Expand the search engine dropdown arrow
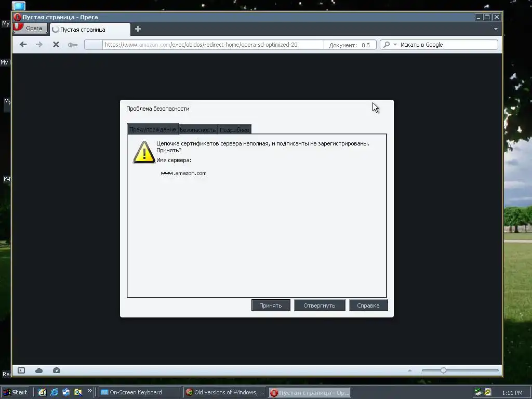The height and width of the screenshot is (399, 532). tap(395, 45)
